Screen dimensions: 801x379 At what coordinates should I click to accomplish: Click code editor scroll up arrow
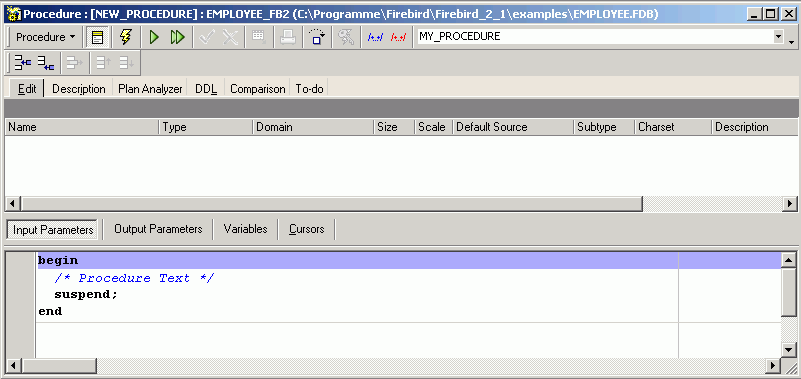(789, 261)
